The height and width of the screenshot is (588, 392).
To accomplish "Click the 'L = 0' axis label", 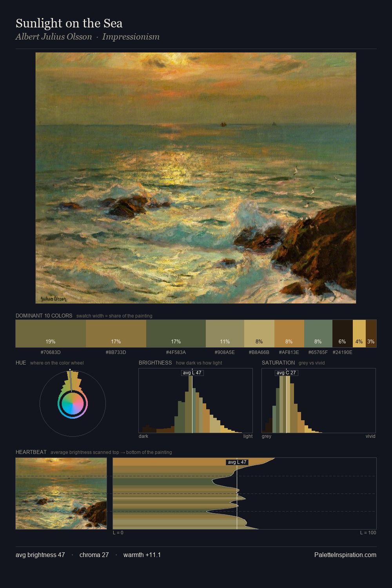I will click(118, 533).
